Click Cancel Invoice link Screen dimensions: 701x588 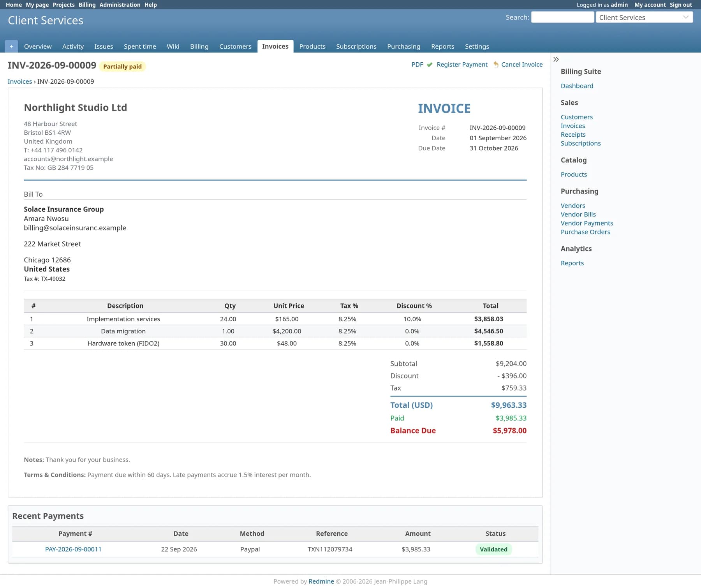point(522,65)
